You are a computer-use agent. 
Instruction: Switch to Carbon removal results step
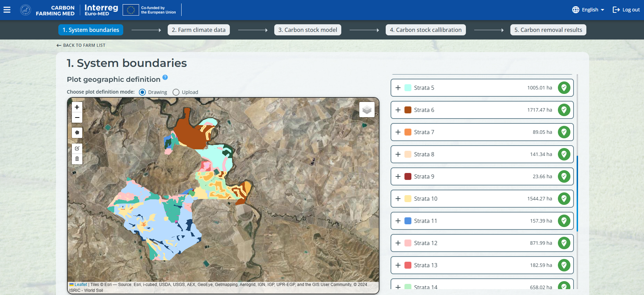click(548, 30)
